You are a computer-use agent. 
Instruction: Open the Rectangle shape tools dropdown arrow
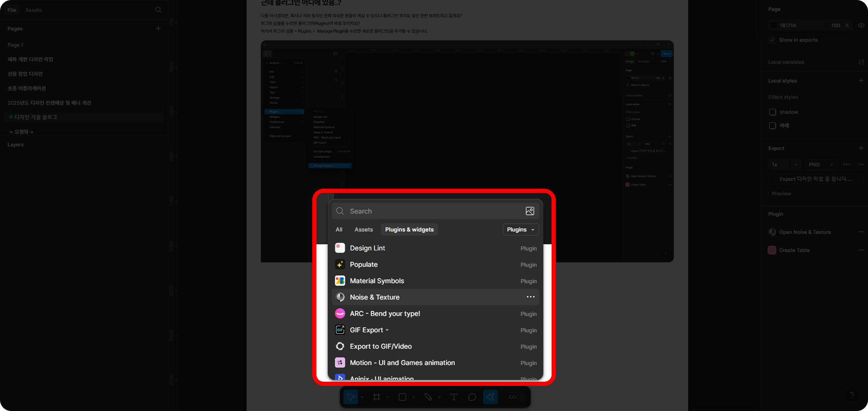point(413,397)
